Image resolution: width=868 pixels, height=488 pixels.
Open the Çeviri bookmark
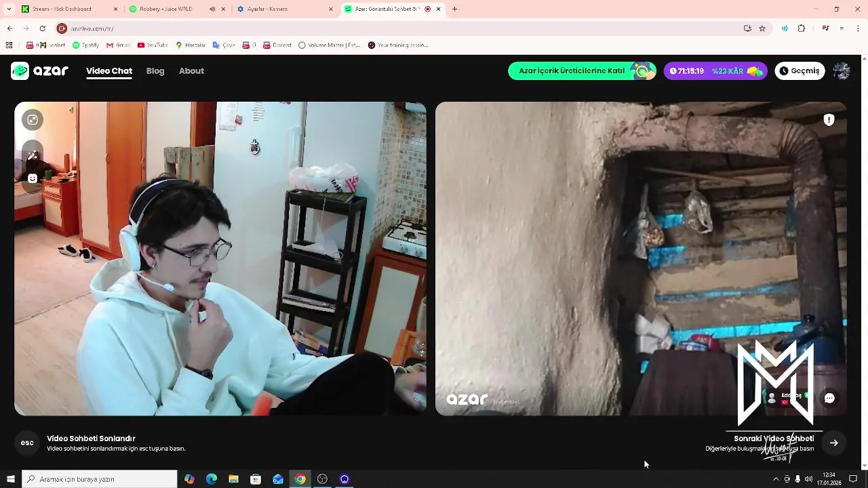click(x=224, y=45)
